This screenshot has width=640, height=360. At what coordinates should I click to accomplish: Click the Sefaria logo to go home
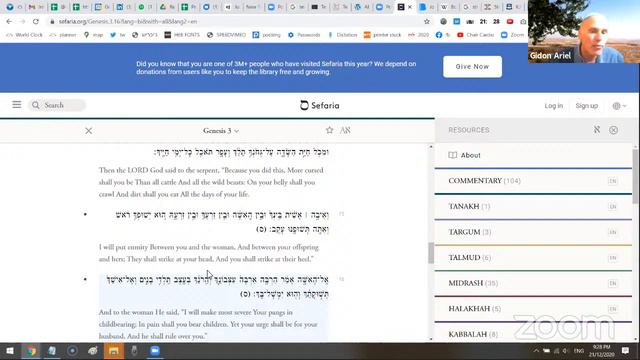tap(320, 105)
